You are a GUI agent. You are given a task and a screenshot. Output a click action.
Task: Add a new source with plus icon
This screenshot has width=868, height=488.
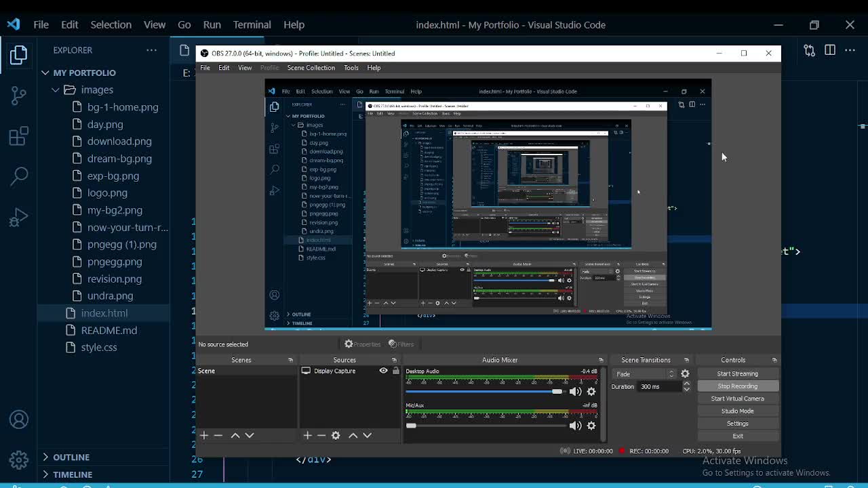click(x=307, y=435)
